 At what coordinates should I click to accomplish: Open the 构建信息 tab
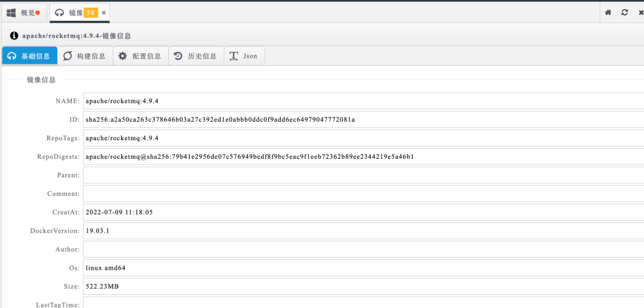pyautogui.click(x=85, y=56)
